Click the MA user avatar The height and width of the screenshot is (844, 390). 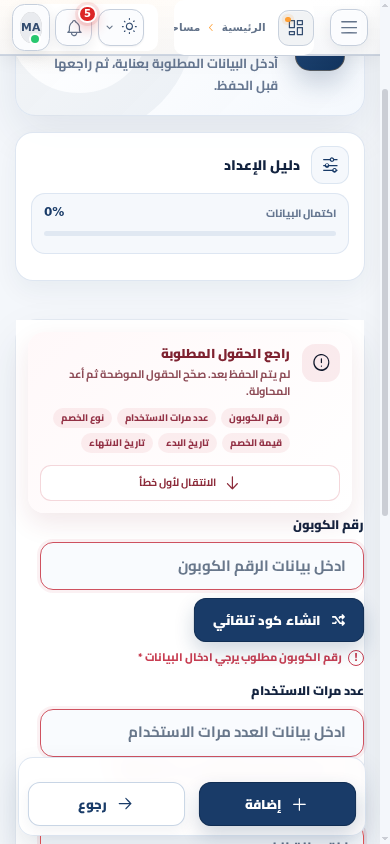[31, 27]
